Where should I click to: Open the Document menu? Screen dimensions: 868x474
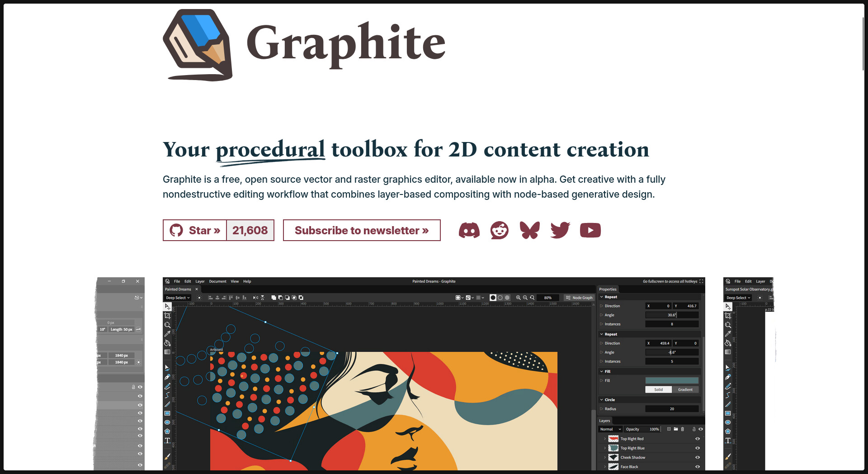pos(217,281)
